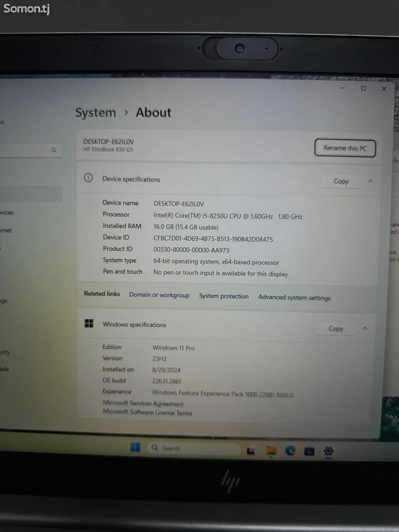Screen dimensions: 399x532
Task: Open Task View icon in taskbar
Action: tap(251, 451)
